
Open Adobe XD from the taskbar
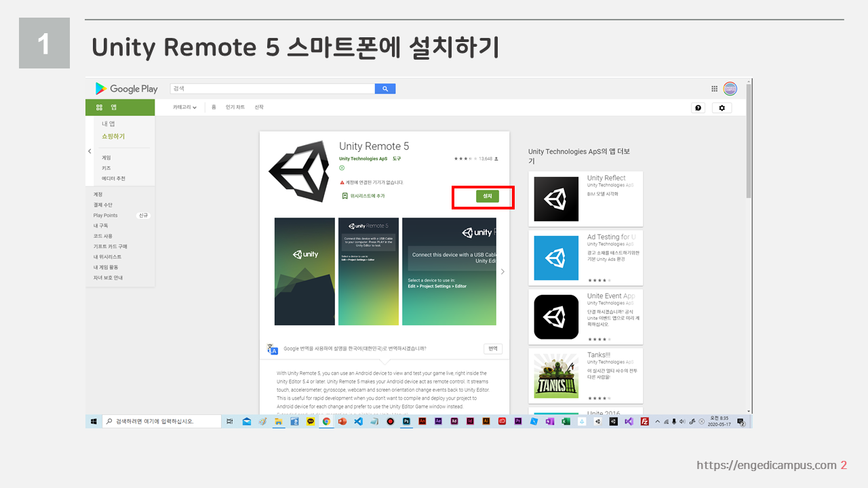click(x=454, y=421)
